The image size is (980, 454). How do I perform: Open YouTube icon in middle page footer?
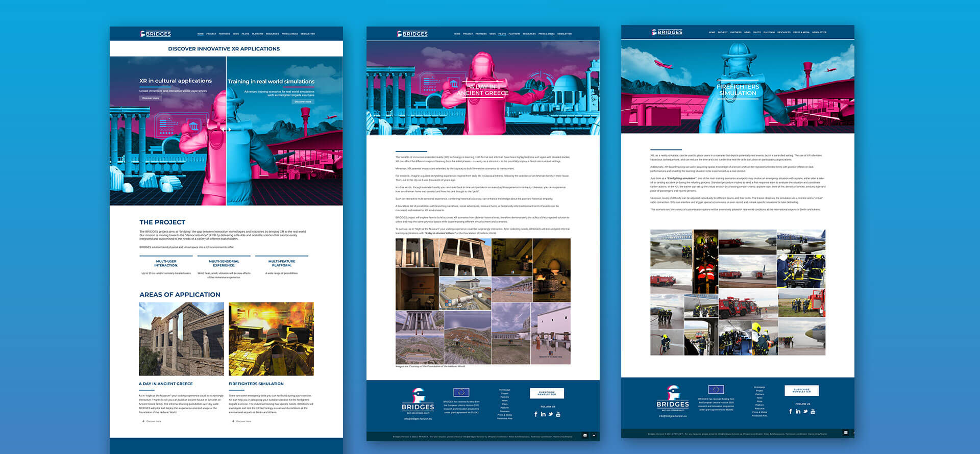coord(558,414)
